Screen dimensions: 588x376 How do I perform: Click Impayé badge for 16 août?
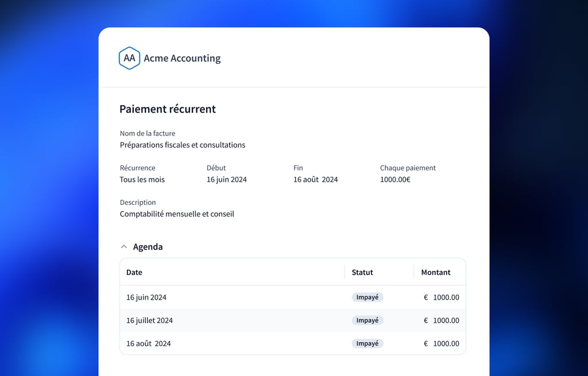[x=367, y=343]
